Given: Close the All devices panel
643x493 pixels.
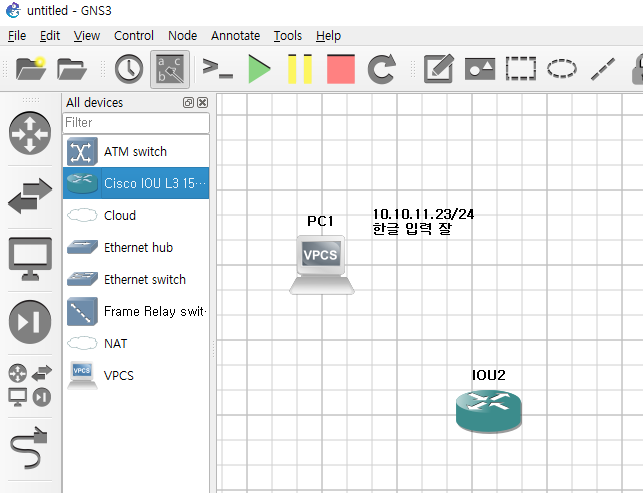Looking at the screenshot, I should (x=203, y=103).
